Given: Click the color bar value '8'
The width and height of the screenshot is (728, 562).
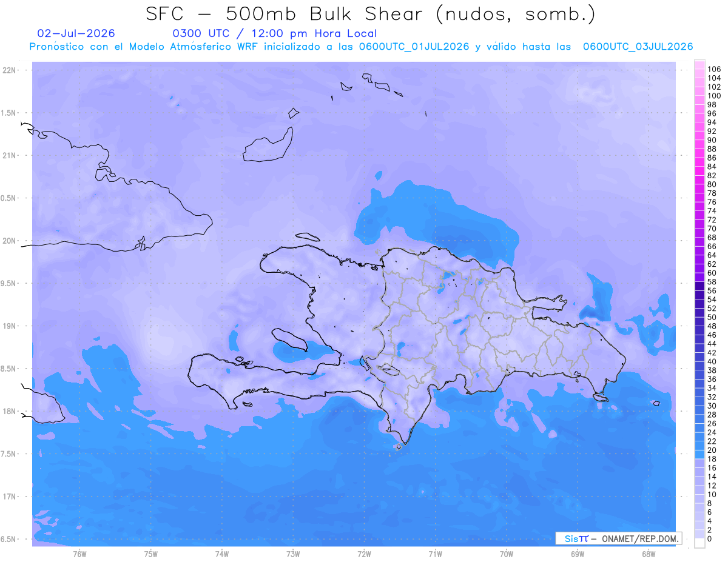Looking at the screenshot, I should (710, 503).
